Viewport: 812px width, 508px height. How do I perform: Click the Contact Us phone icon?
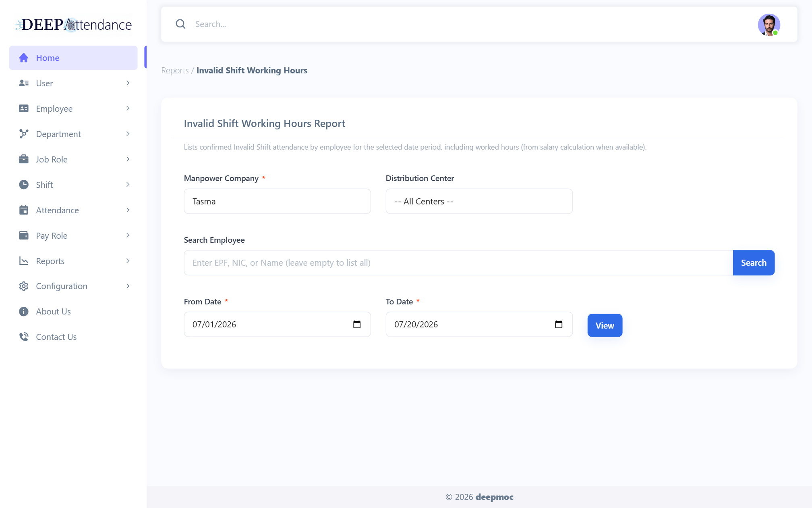(x=24, y=337)
